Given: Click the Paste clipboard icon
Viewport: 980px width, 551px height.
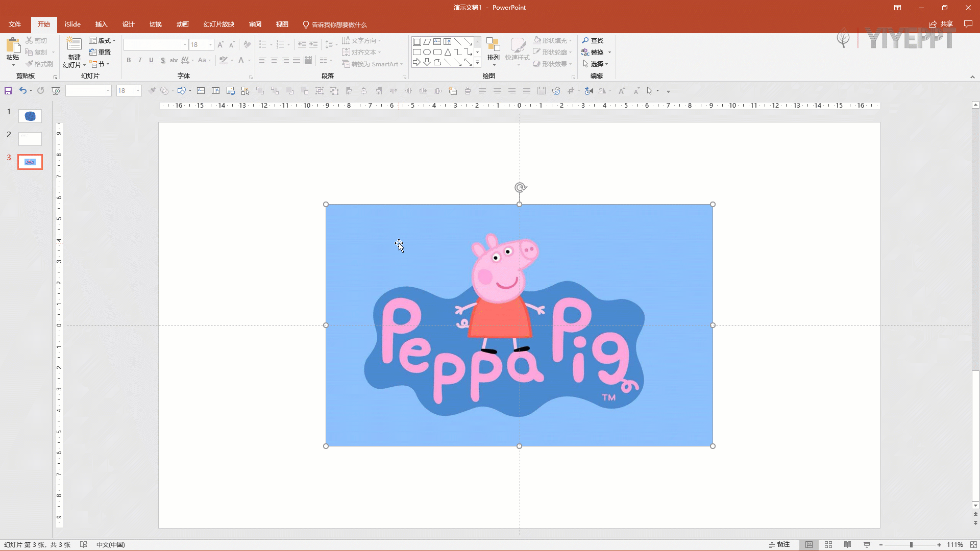Looking at the screenshot, I should tap(13, 45).
